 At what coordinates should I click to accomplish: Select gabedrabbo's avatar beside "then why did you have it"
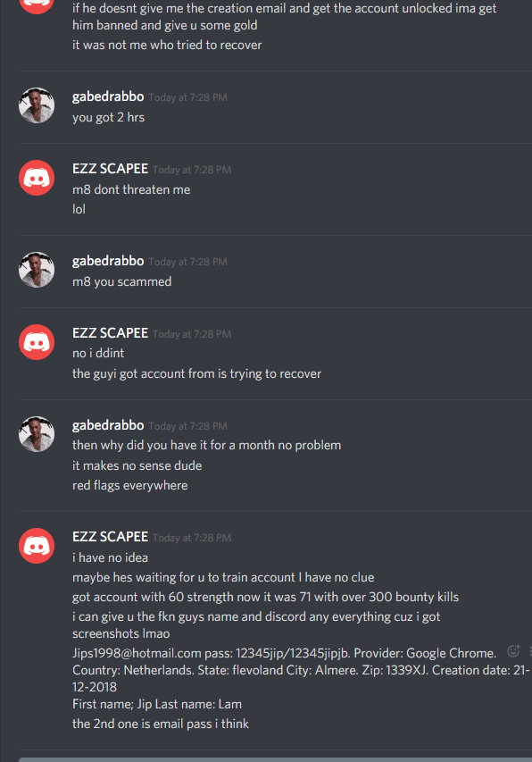point(37,434)
